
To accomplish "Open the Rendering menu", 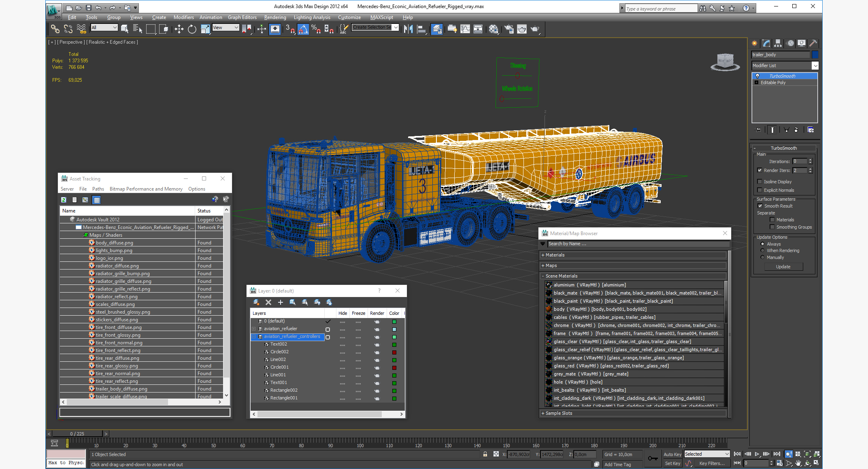I will tap(275, 17).
